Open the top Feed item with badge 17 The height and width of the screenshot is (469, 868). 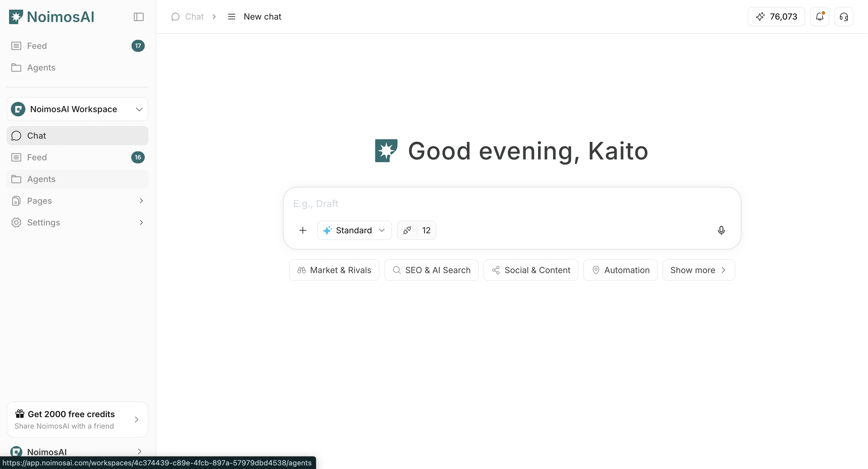(78, 46)
